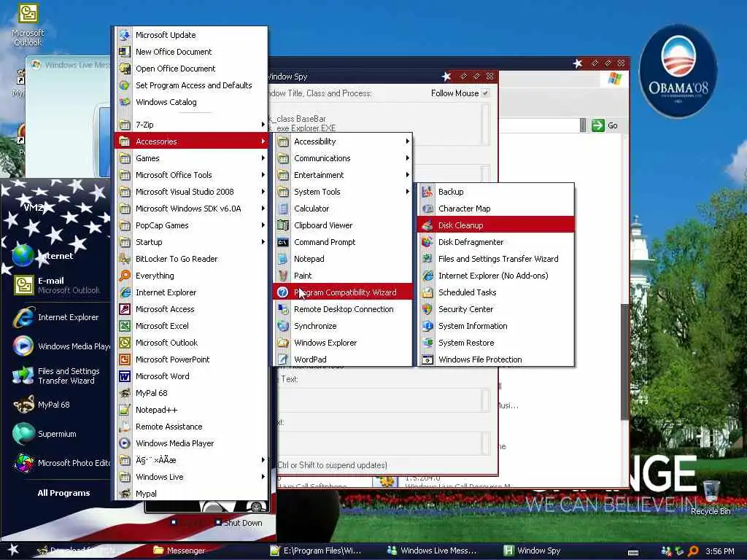
Task: Click the Everything tray search icon
Action: (x=693, y=551)
